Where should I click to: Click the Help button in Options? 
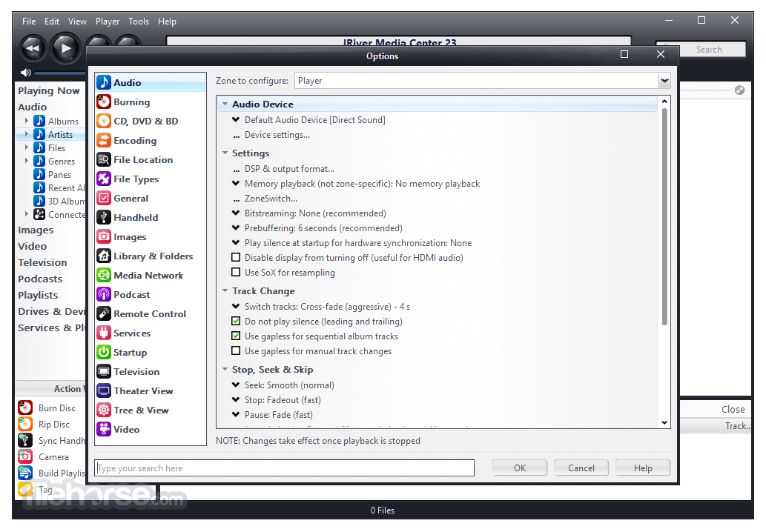643,468
